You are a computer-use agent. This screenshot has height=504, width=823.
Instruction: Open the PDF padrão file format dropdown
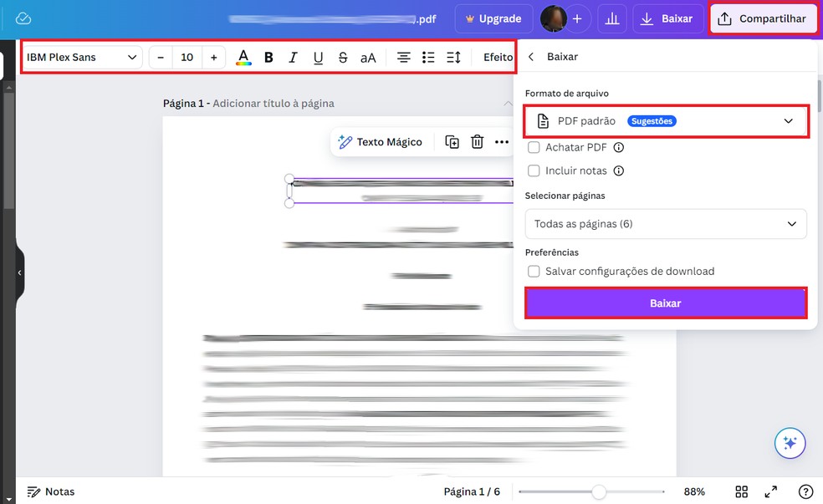(666, 121)
